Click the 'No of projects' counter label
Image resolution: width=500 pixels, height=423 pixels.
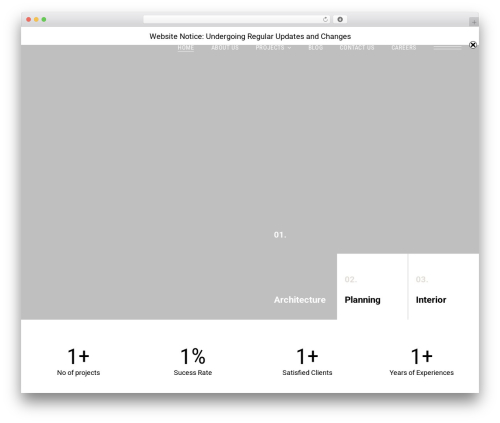pyautogui.click(x=78, y=373)
